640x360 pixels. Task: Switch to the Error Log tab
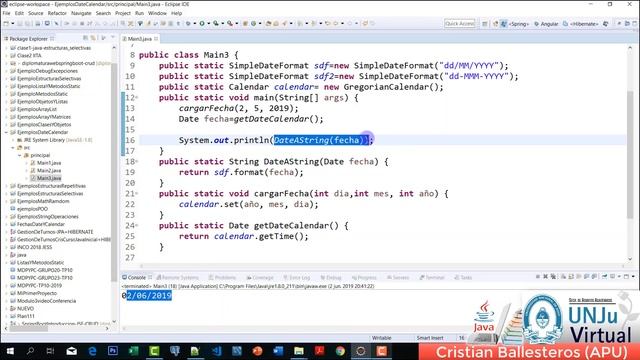[297, 277]
